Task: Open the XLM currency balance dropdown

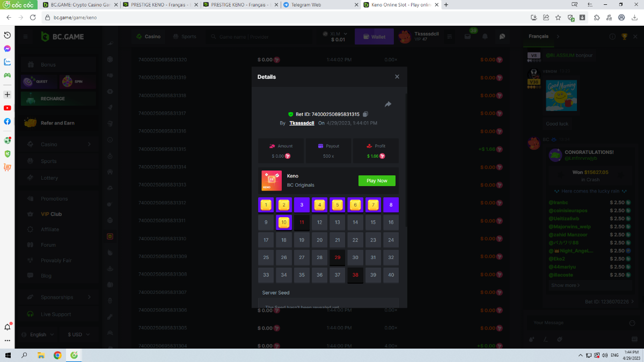Action: [338, 36]
